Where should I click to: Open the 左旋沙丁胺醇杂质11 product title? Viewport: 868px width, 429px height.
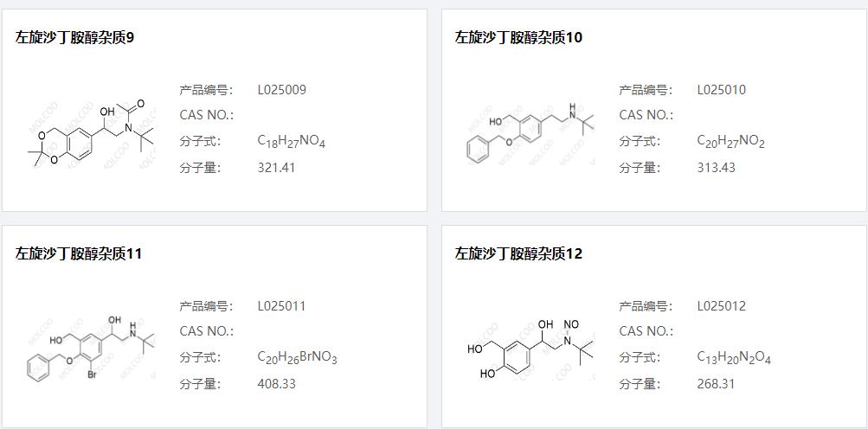pos(79,254)
